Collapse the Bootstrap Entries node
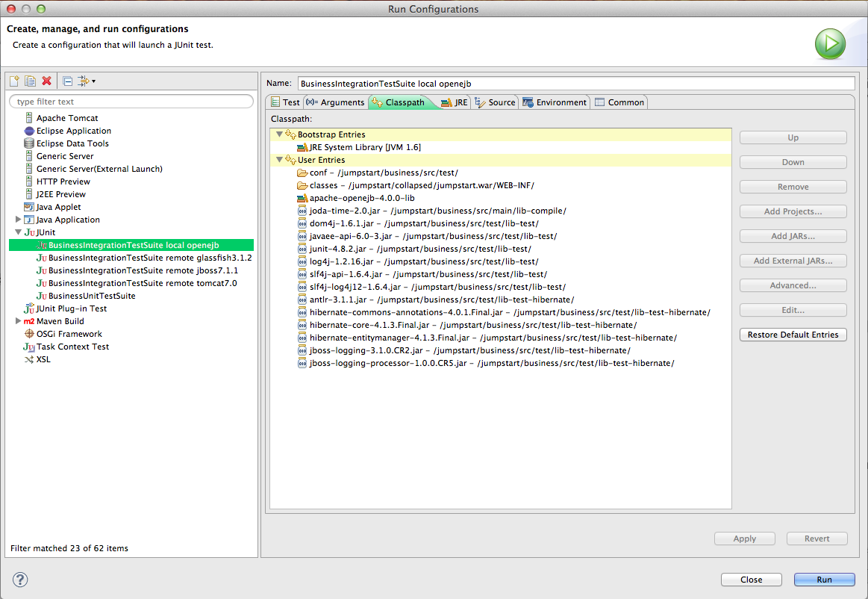The width and height of the screenshot is (868, 599). (x=280, y=134)
